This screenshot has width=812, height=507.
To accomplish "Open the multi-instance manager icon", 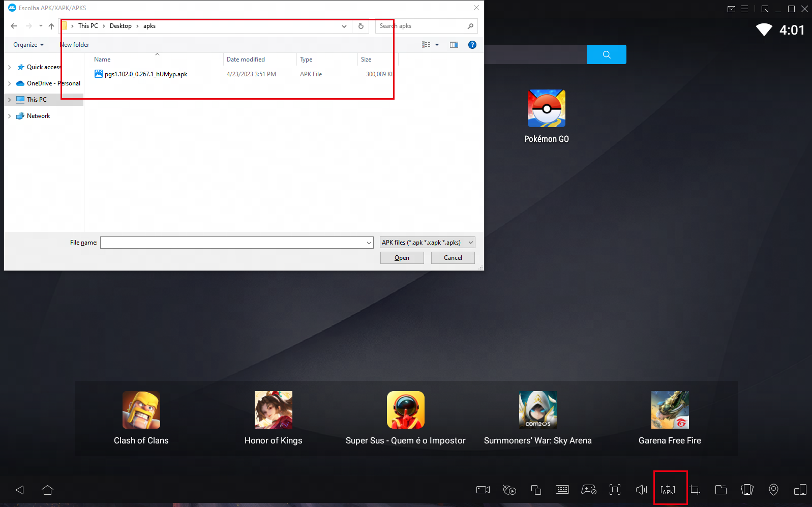I will tap(536, 490).
